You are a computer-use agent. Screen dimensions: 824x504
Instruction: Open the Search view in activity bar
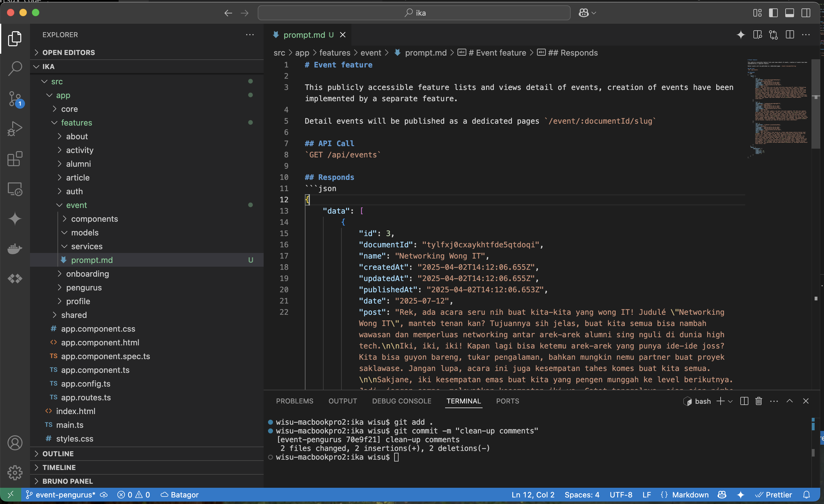(15, 68)
